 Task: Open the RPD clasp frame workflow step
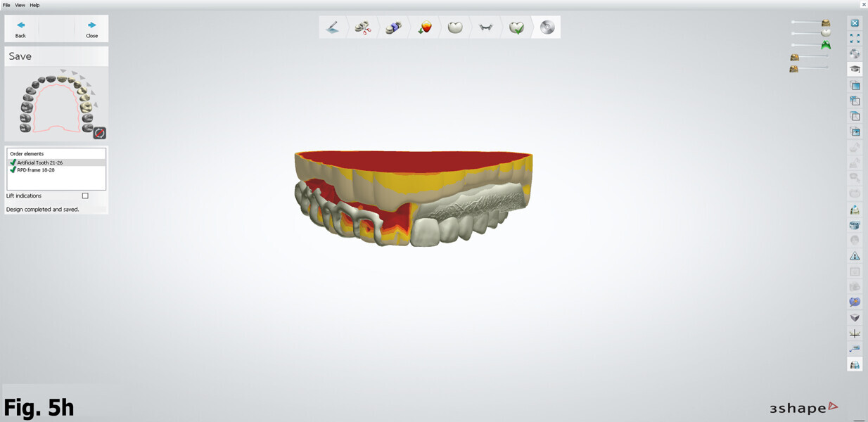(x=486, y=27)
